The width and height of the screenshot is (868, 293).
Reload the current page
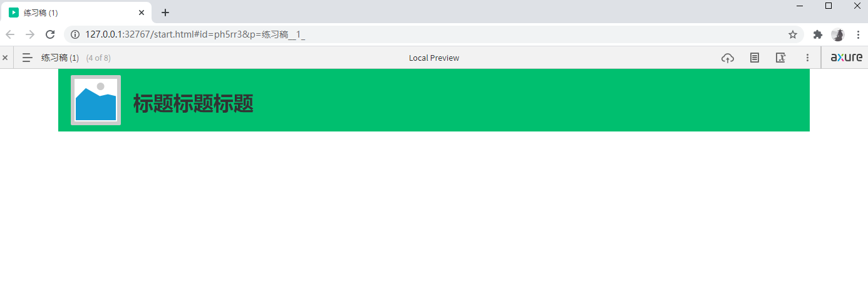tap(51, 34)
